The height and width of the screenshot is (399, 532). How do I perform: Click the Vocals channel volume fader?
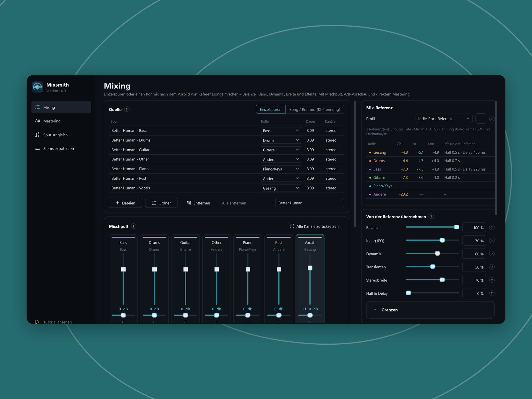pyautogui.click(x=310, y=268)
